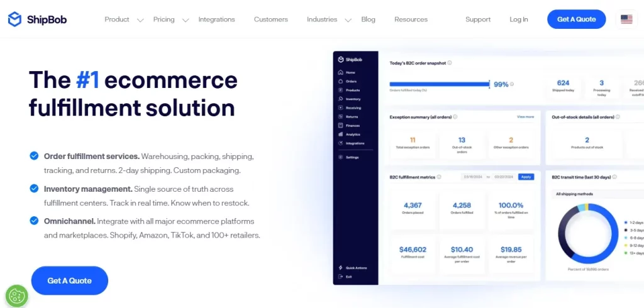
Task: Click checkmark beside Inventory management
Action: [34, 189]
